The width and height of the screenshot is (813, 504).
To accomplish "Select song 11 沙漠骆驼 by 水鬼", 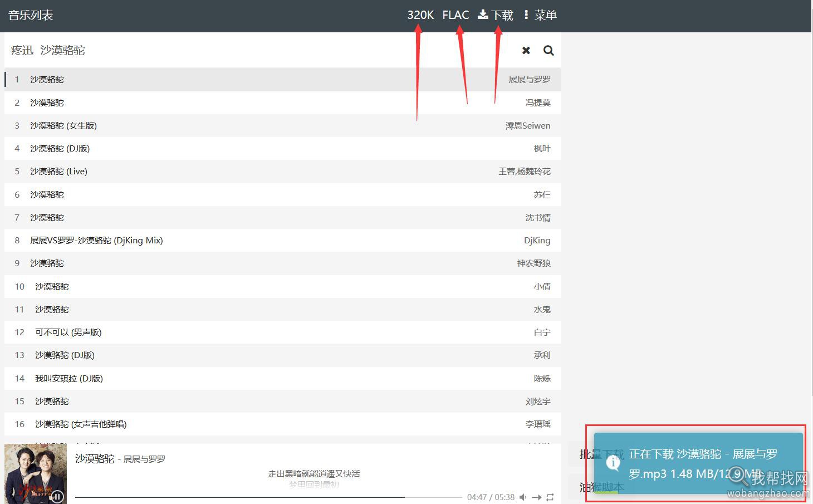I will (283, 310).
